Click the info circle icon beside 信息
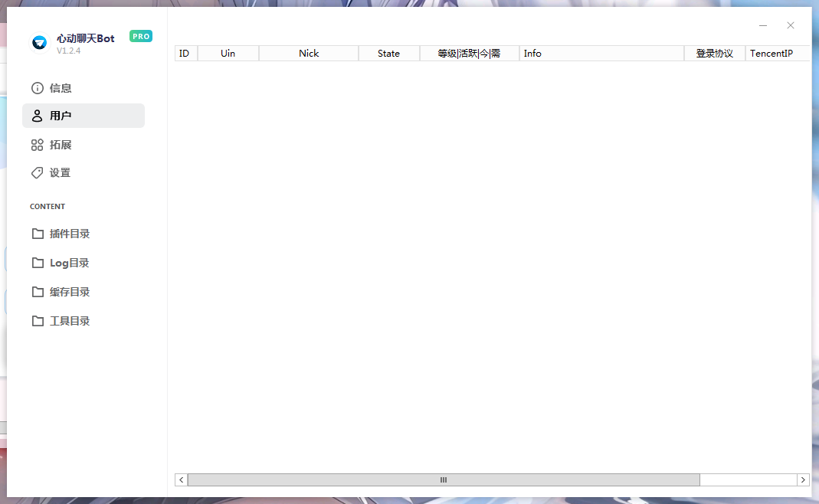This screenshot has height=504, width=819. coord(37,88)
